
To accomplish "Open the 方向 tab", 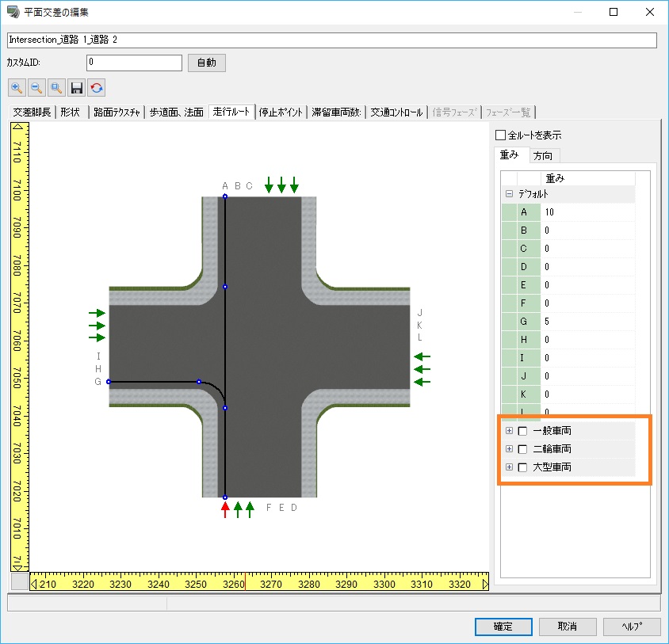I will (x=543, y=155).
